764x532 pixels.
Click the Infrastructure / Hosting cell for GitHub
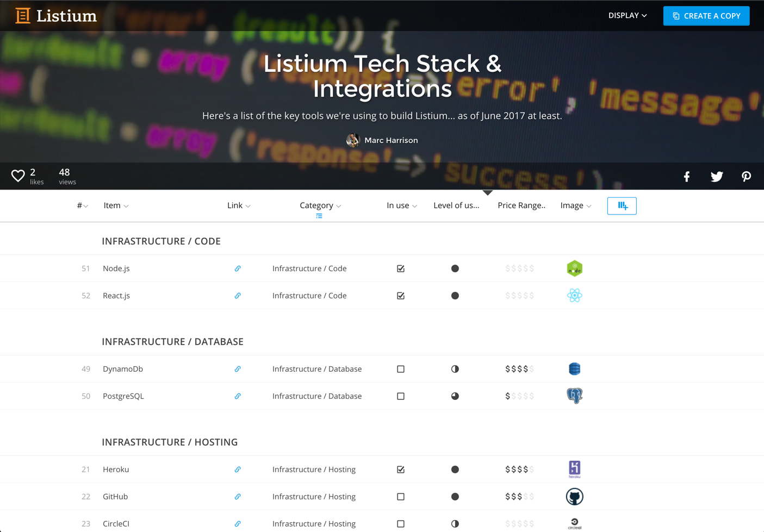pos(314,497)
